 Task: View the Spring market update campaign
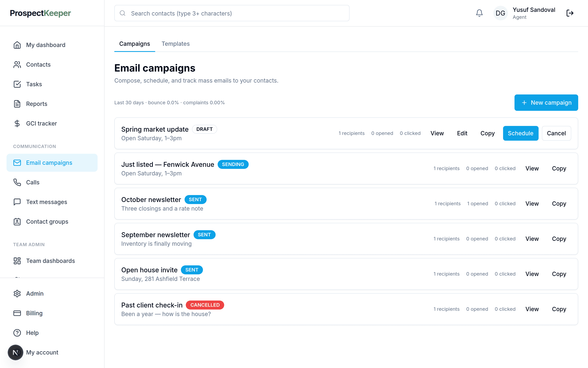point(437,133)
